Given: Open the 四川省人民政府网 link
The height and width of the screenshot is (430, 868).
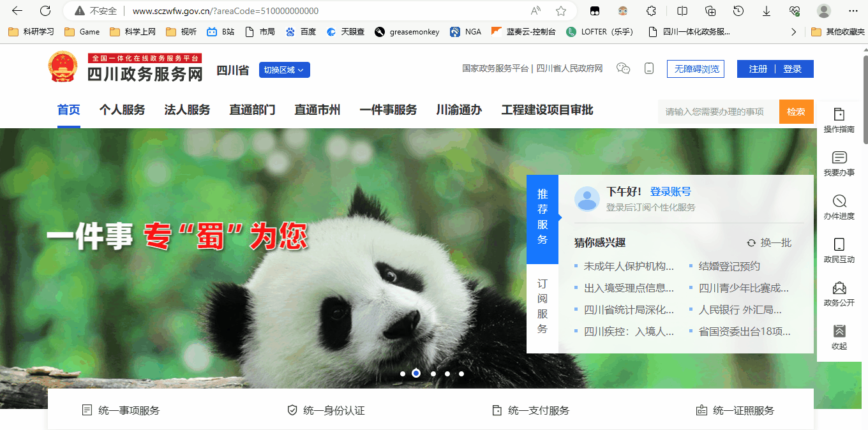Looking at the screenshot, I should pos(569,68).
